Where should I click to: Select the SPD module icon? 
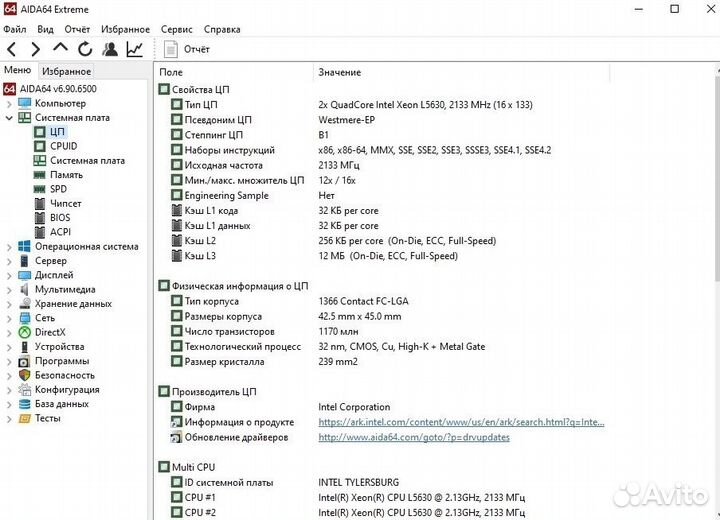[40, 189]
